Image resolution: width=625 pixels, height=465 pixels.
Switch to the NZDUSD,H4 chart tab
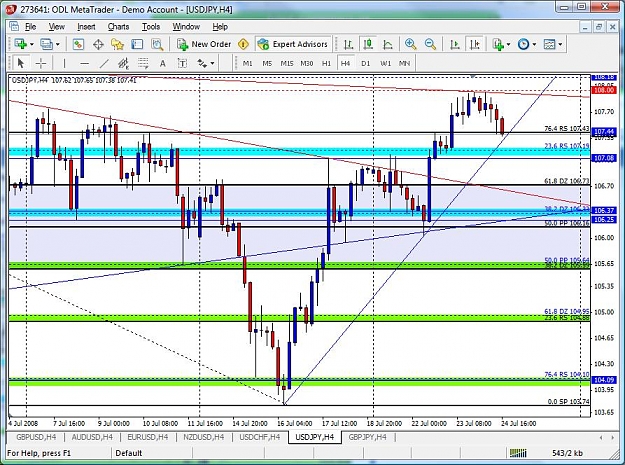click(x=203, y=437)
